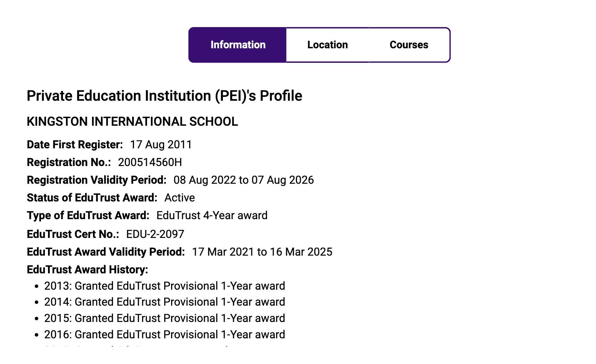Click the EduTrust 4-Year award value
596x364 pixels.
212,215
